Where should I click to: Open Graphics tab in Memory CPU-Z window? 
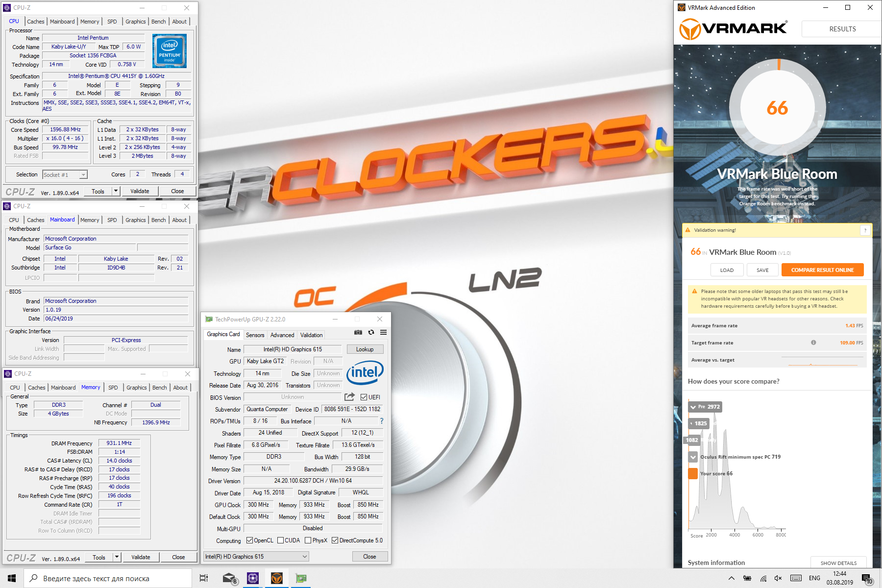tap(137, 388)
